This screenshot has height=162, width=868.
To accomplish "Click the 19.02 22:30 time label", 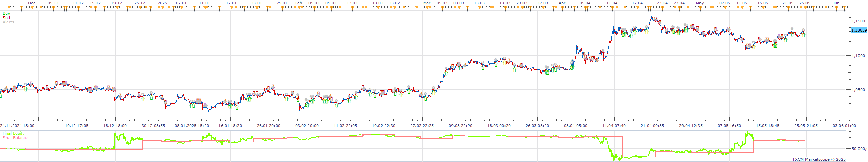I will (x=384, y=126).
